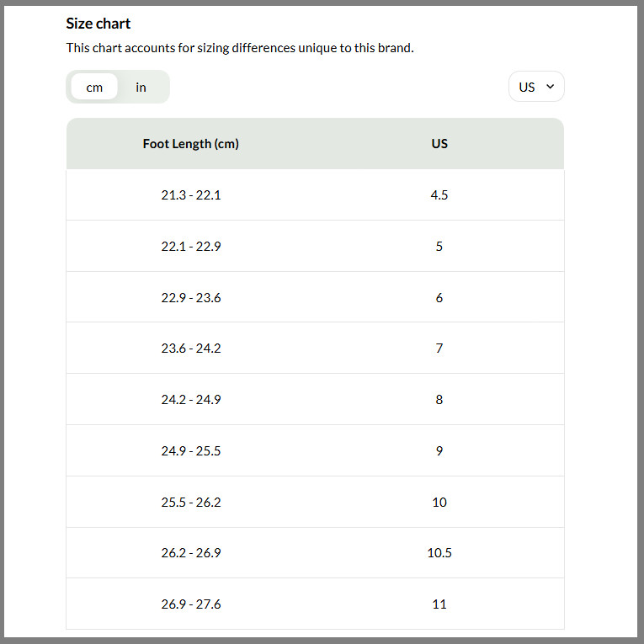Select US size 10.5 in the table
Viewport: 644px width, 644px height.
point(439,553)
